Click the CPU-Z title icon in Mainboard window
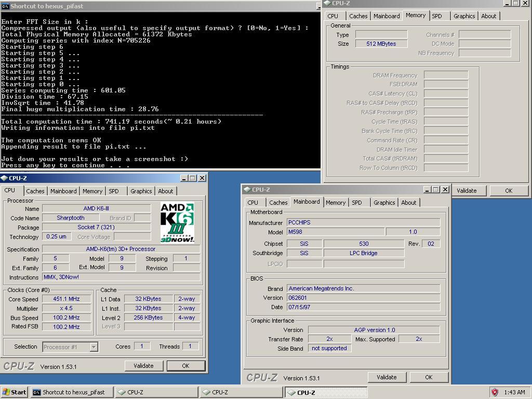Image resolution: width=532 pixels, height=399 pixels. click(x=247, y=190)
